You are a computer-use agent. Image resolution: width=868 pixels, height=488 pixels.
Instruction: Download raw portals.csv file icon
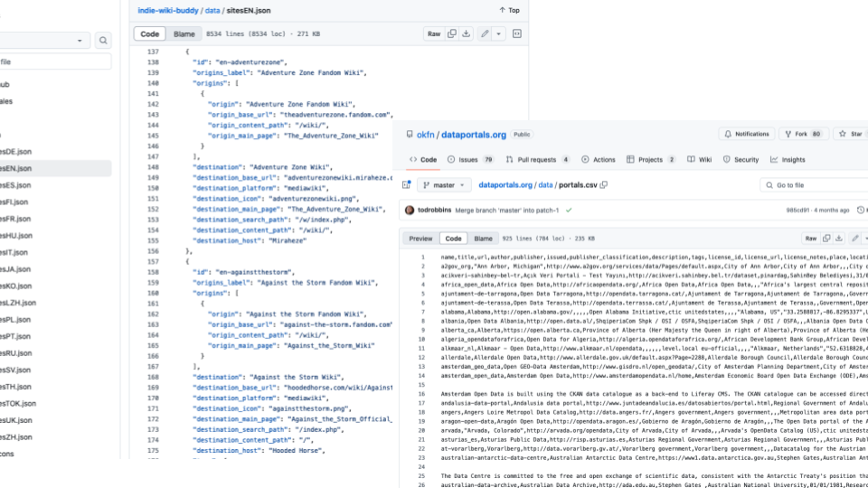[839, 239]
